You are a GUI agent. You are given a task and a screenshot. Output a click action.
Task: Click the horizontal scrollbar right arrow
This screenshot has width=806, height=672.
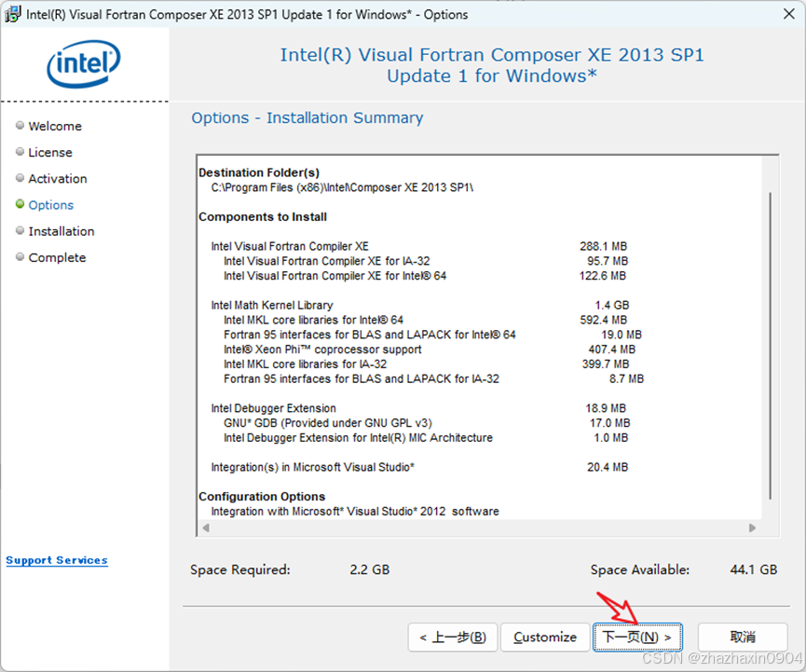click(x=752, y=528)
